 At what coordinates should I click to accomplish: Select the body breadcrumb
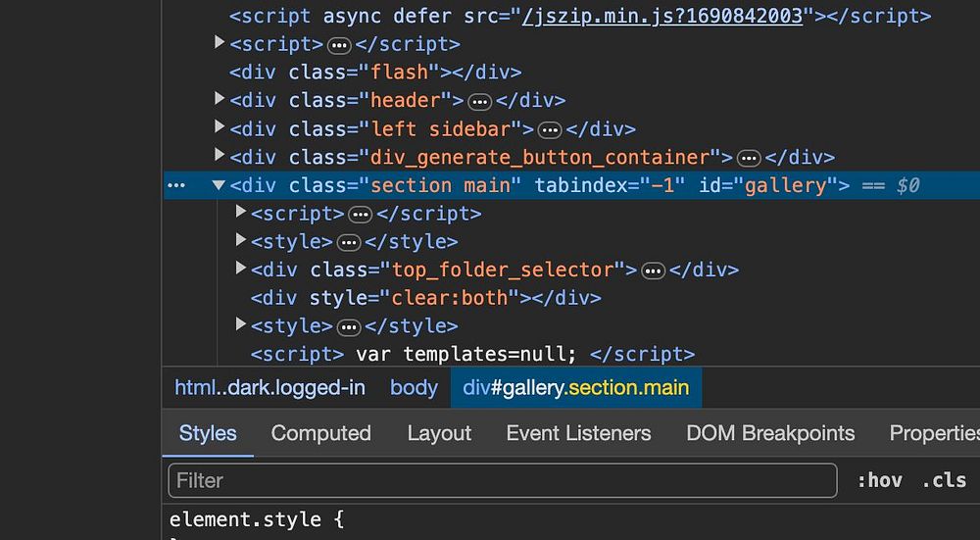pyautogui.click(x=414, y=387)
